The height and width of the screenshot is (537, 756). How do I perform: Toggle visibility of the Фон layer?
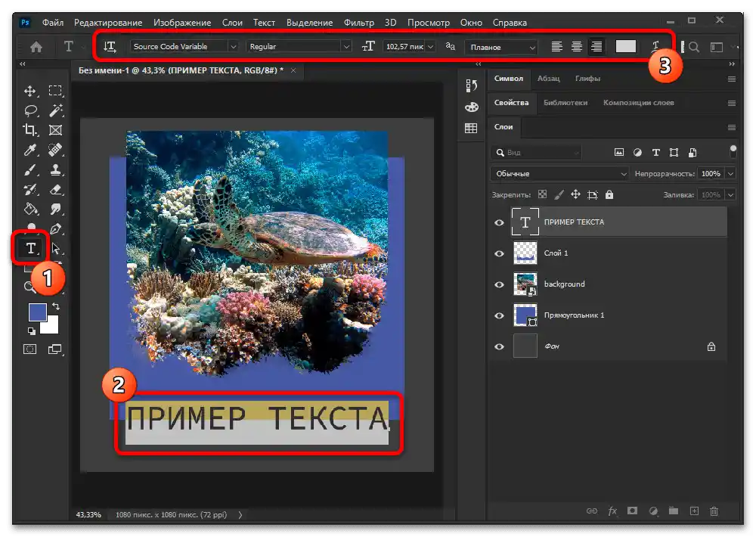[x=500, y=346]
